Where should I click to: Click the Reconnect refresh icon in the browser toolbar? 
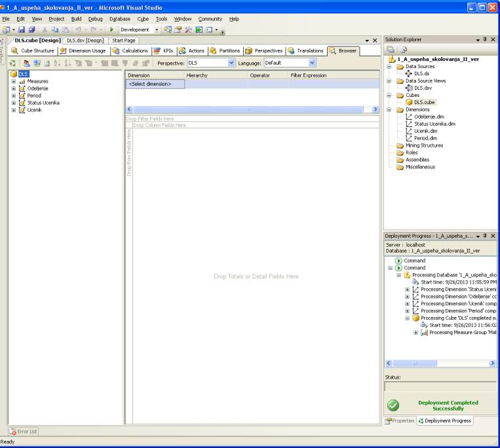coord(12,63)
